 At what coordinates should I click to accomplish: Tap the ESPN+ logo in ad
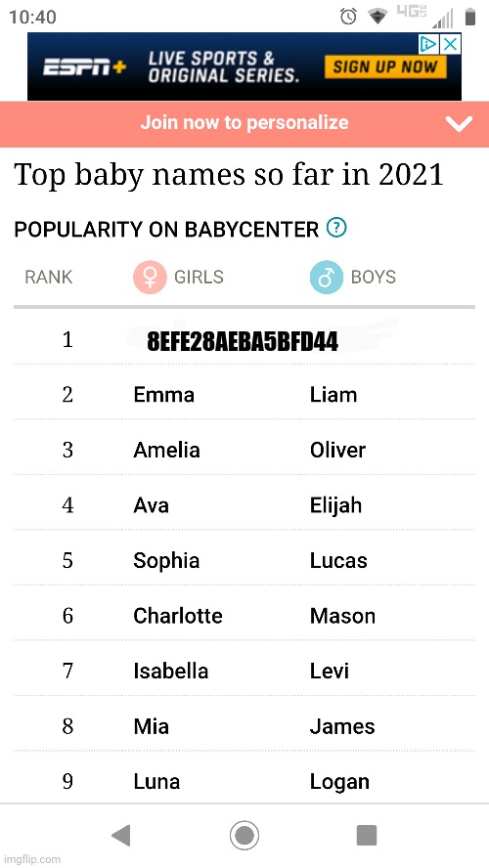[85, 67]
